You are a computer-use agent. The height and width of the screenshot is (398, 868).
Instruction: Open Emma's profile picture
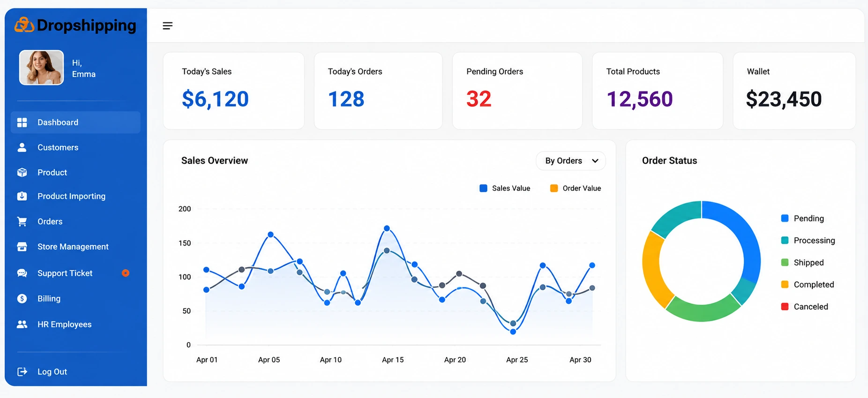(x=41, y=68)
